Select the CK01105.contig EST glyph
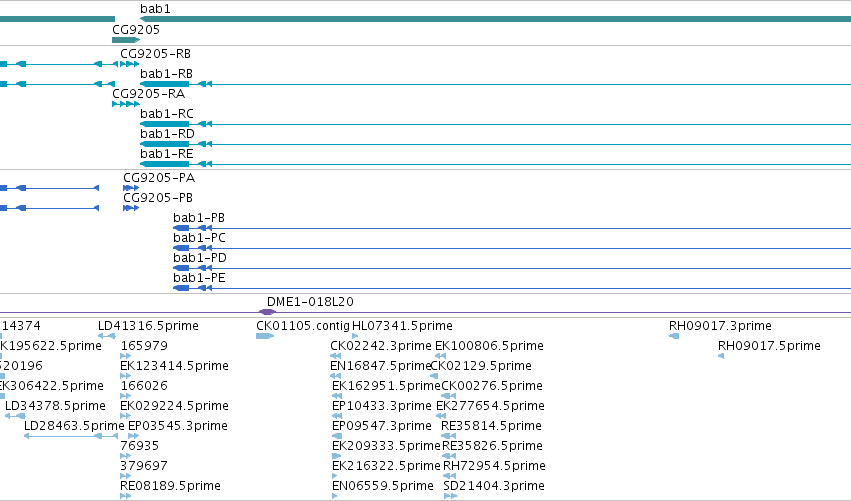This screenshot has height=501, width=851. [x=264, y=336]
